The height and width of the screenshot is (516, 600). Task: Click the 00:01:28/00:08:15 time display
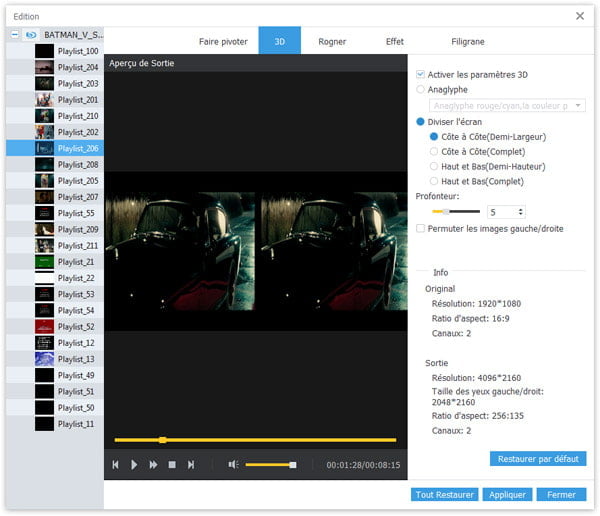pos(363,465)
